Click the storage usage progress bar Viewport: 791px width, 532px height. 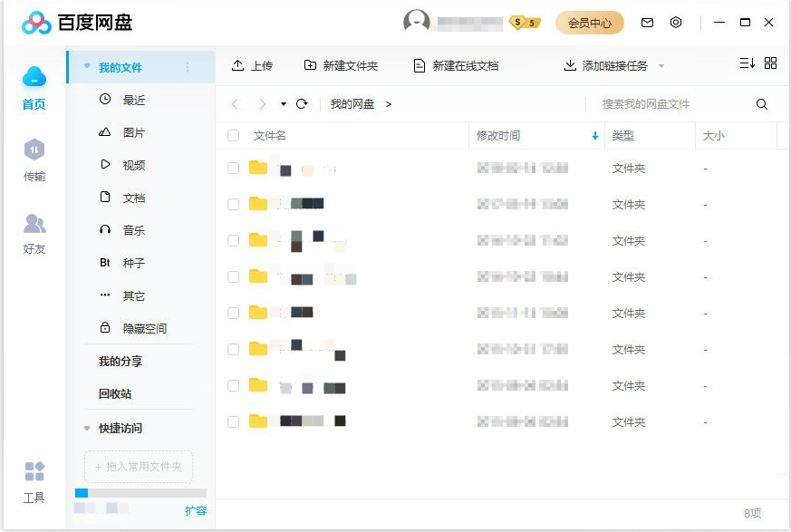140,493
